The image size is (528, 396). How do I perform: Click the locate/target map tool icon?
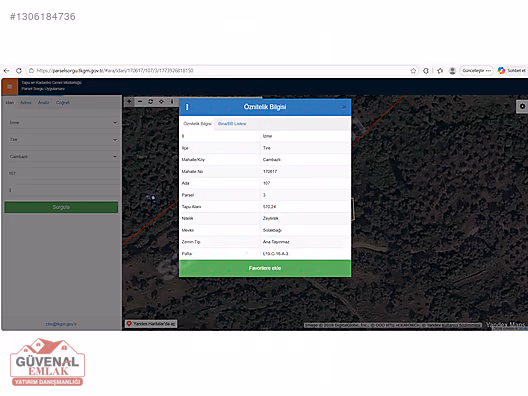[161, 101]
